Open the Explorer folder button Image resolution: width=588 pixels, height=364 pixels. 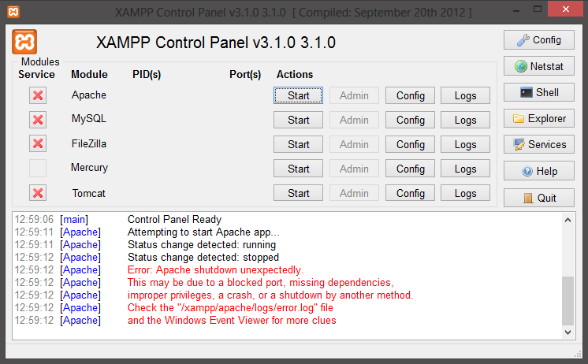click(x=539, y=118)
